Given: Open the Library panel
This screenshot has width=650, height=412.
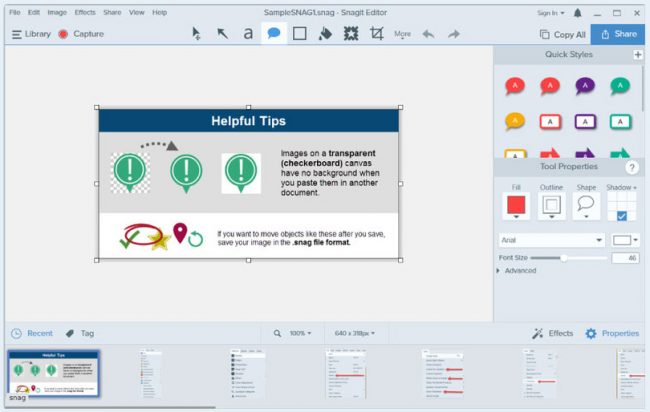Looking at the screenshot, I should click(x=31, y=34).
